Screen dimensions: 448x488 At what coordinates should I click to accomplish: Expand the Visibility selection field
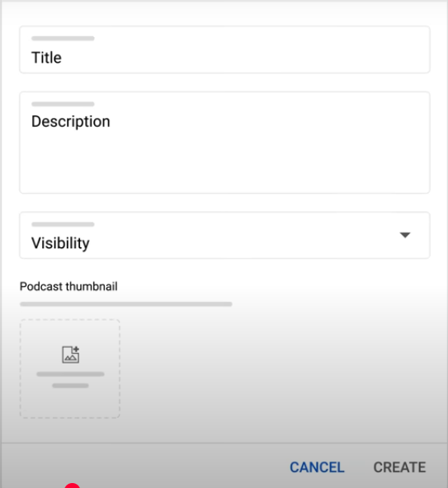pos(224,235)
